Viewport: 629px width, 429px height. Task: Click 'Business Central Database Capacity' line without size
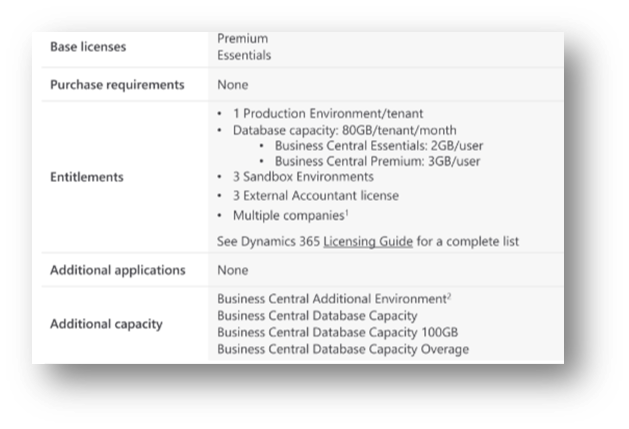click(317, 316)
